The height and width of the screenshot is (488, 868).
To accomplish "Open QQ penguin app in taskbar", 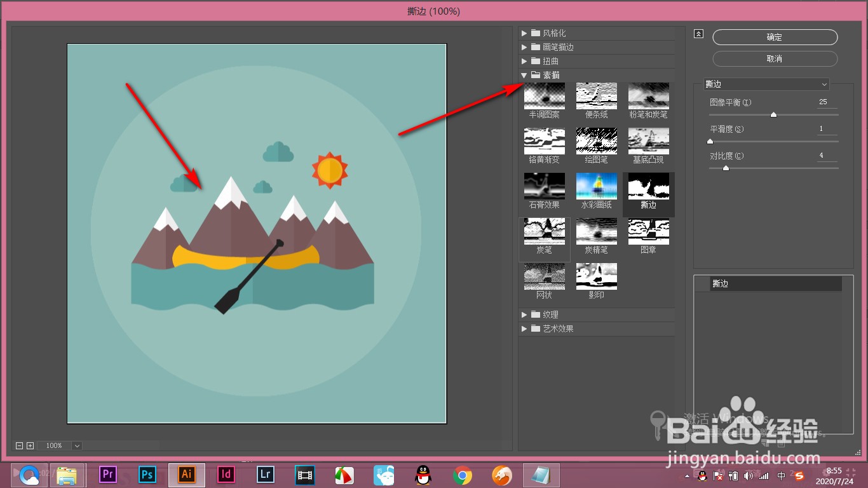I will point(423,475).
